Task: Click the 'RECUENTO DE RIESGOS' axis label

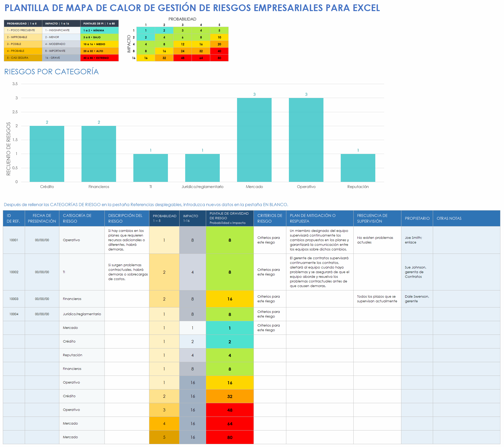Action: click(9, 149)
